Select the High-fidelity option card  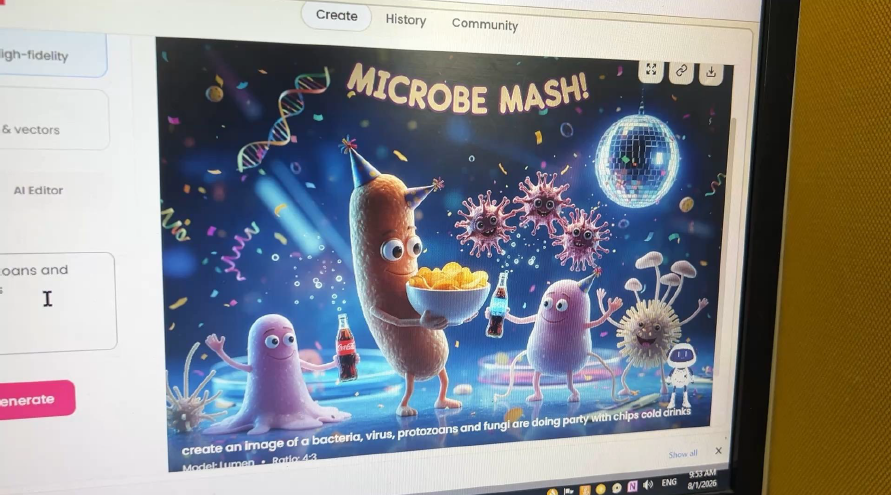pos(51,55)
